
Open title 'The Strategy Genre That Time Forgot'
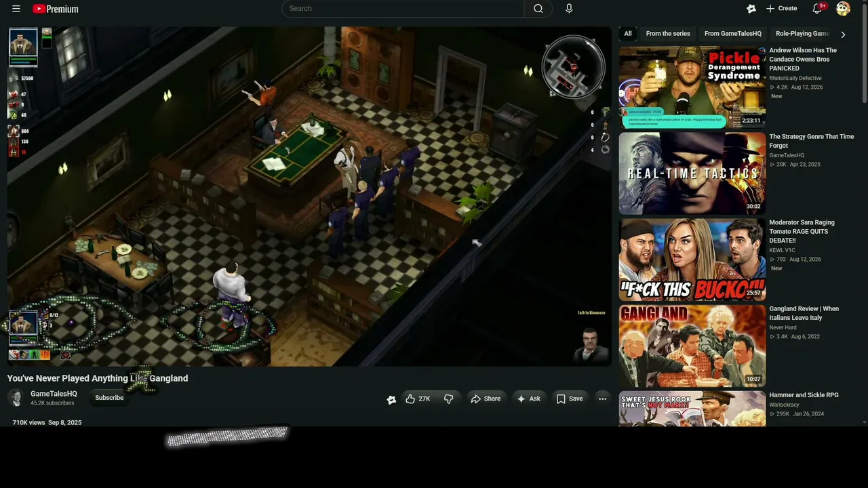[812, 141]
